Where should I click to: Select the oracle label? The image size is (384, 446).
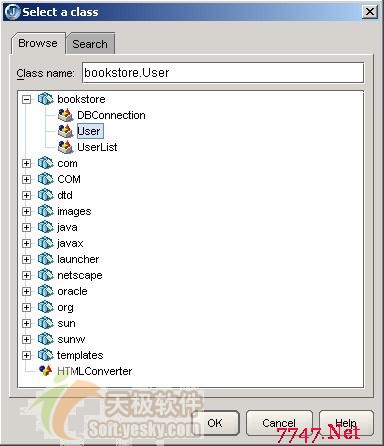coord(72,291)
